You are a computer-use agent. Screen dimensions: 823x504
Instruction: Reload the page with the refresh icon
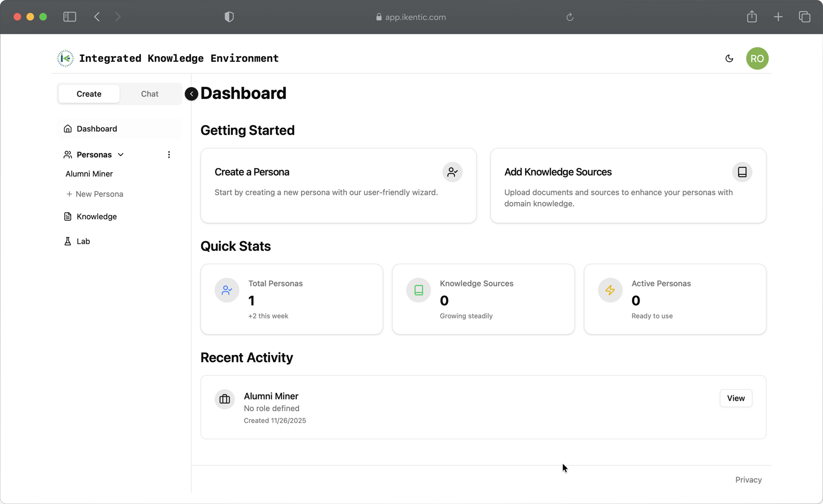[x=570, y=17]
